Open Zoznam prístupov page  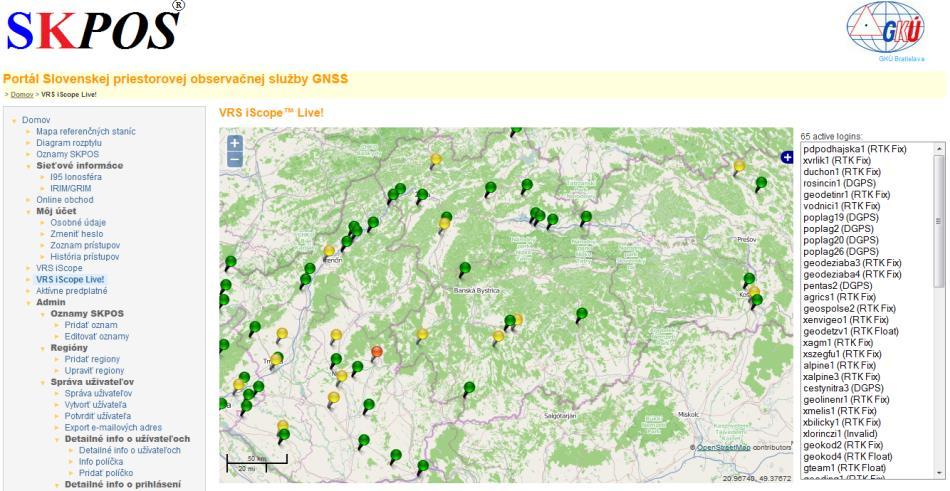click(85, 246)
